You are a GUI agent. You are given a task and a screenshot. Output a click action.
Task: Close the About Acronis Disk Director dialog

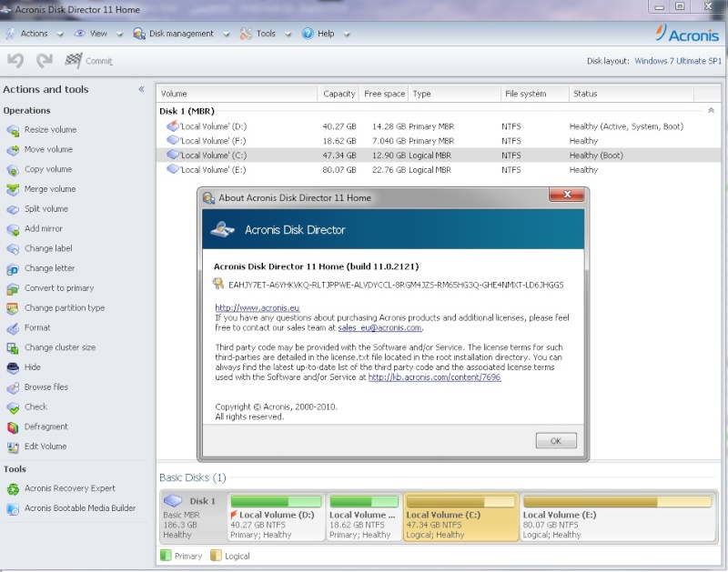tap(567, 195)
